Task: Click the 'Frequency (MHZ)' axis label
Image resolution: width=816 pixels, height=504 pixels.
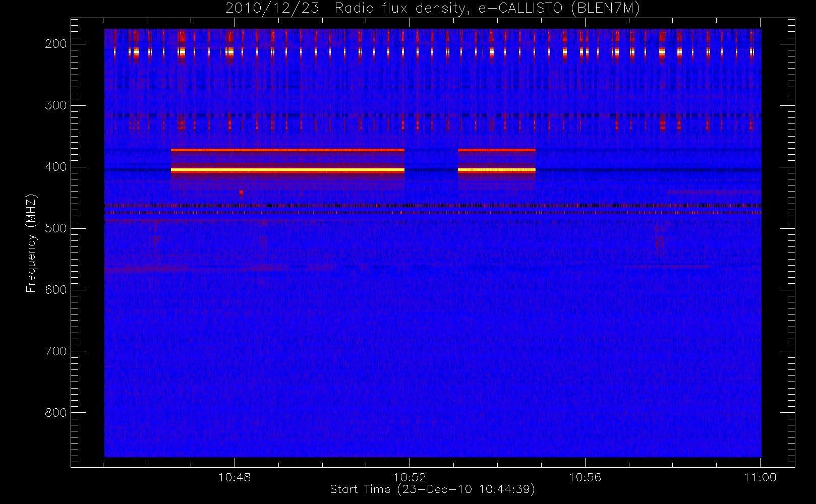Action: tap(31, 243)
